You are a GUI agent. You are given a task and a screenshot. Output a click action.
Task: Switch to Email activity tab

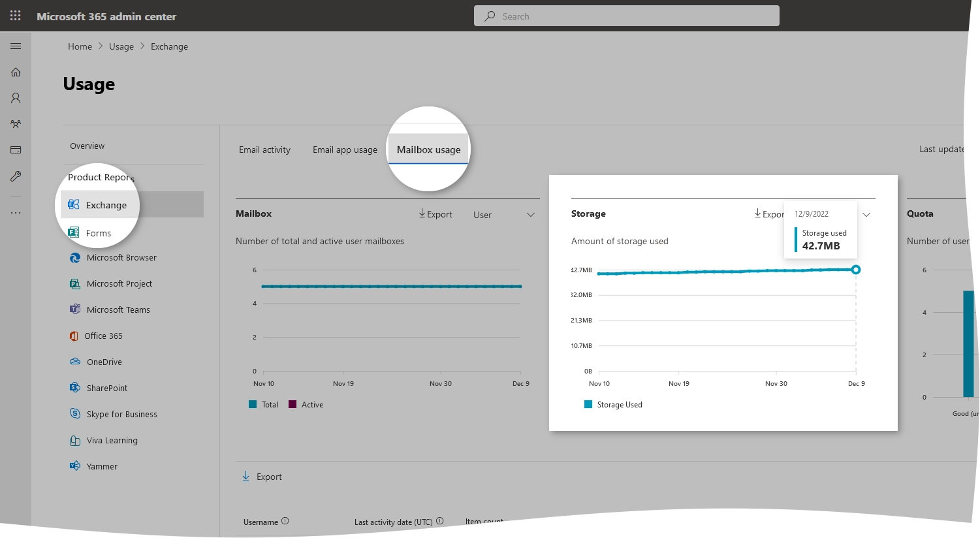pos(264,150)
